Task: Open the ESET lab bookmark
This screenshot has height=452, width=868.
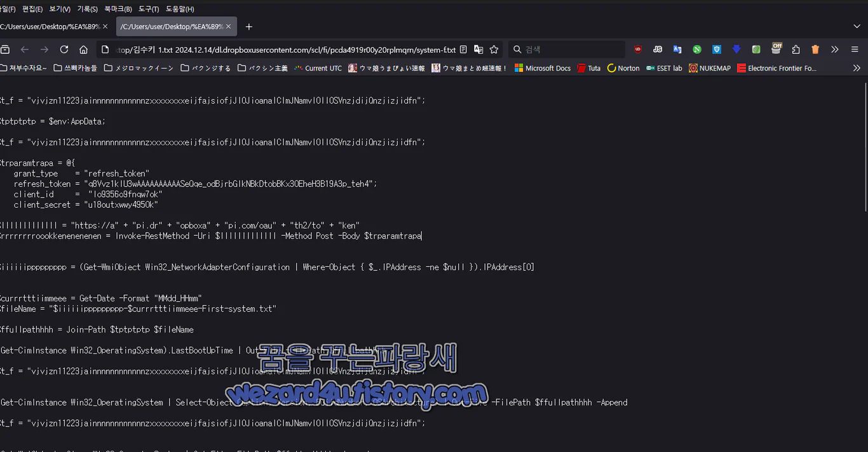Action: 664,68
